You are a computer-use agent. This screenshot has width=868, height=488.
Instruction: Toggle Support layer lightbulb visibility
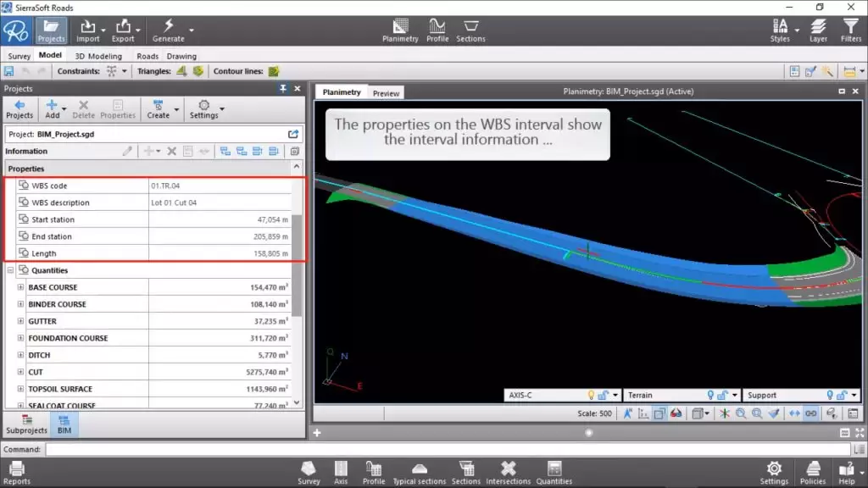tap(831, 395)
